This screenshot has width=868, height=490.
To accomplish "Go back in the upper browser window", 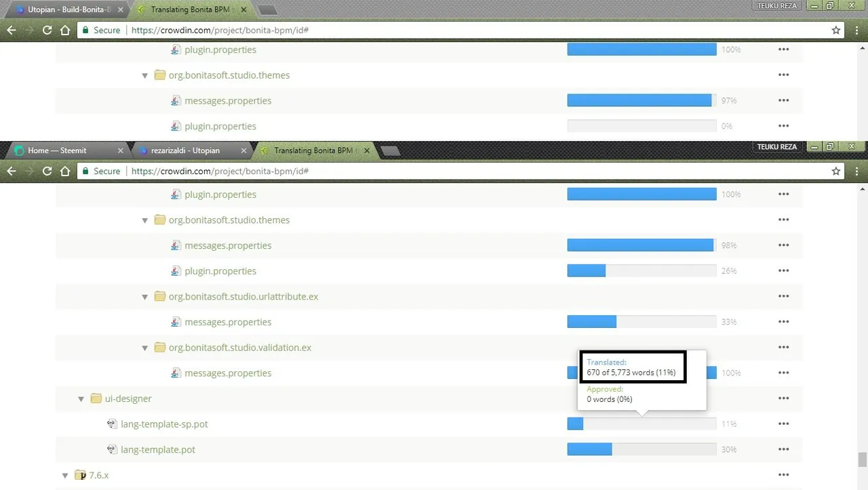I will click(x=11, y=30).
